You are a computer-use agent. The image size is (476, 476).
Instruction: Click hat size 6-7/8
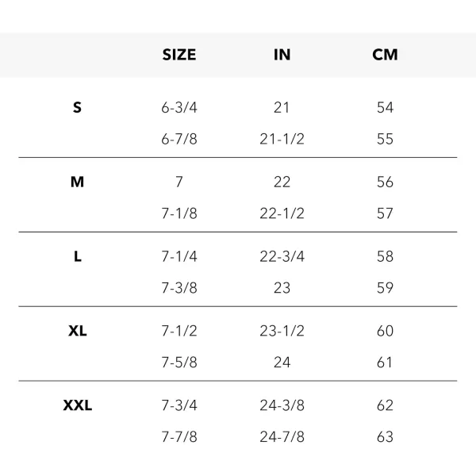point(178,139)
